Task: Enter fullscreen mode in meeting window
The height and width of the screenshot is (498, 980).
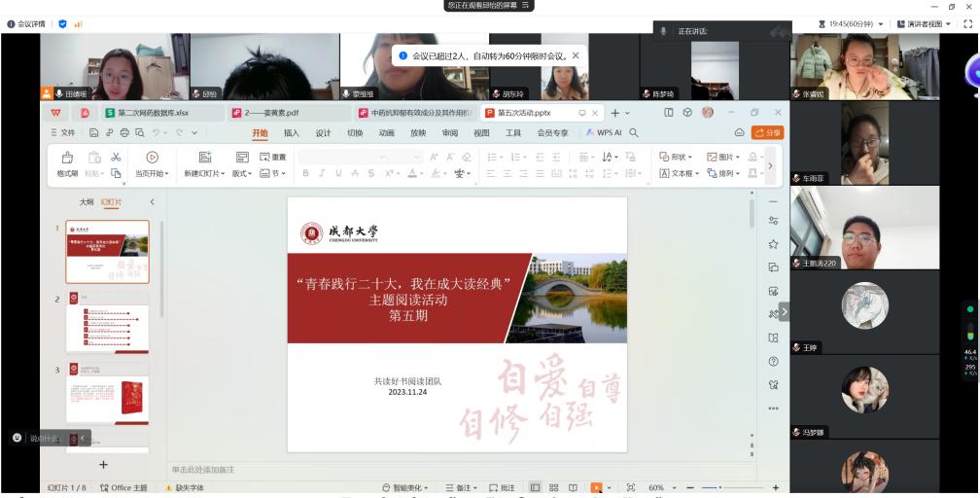Action: 968,22
